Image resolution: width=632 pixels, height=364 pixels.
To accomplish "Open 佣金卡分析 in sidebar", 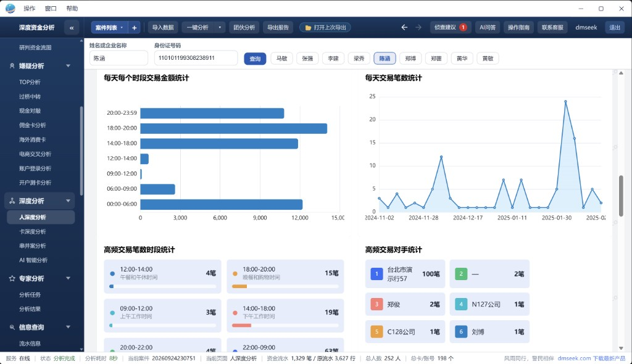I will tap(33, 125).
